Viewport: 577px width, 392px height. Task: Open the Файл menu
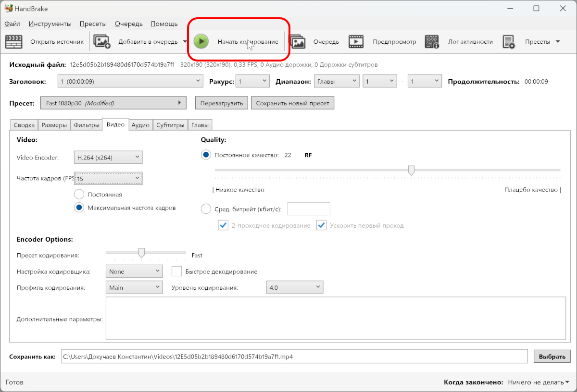(13, 24)
